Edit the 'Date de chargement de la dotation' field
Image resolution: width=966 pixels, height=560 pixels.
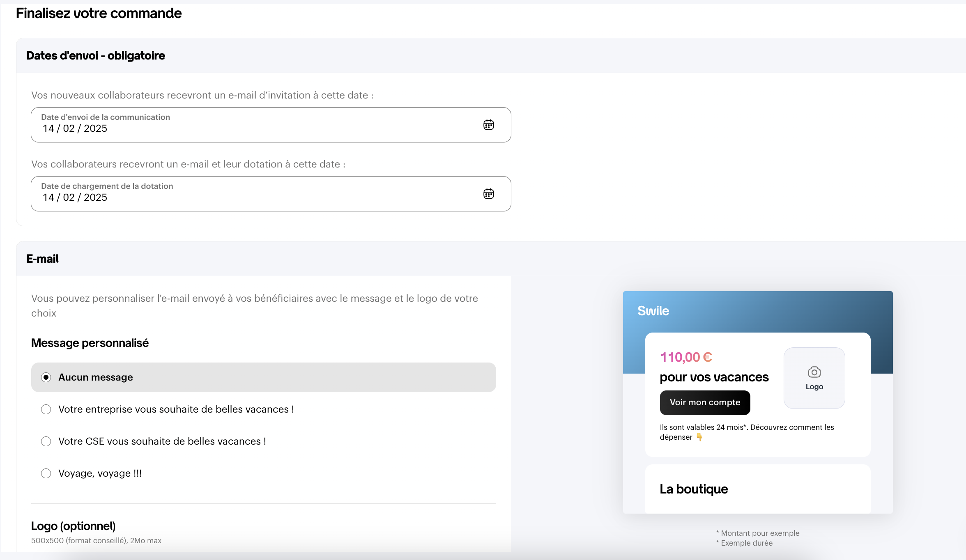271,194
